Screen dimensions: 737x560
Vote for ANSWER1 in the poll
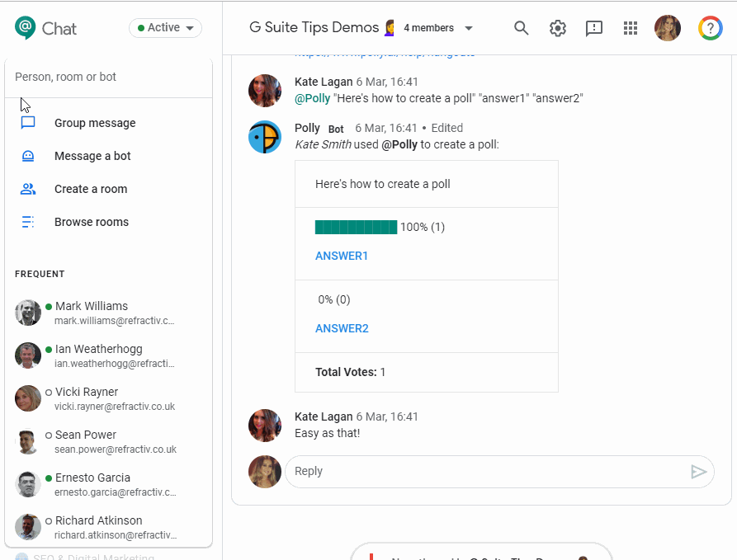coord(342,256)
